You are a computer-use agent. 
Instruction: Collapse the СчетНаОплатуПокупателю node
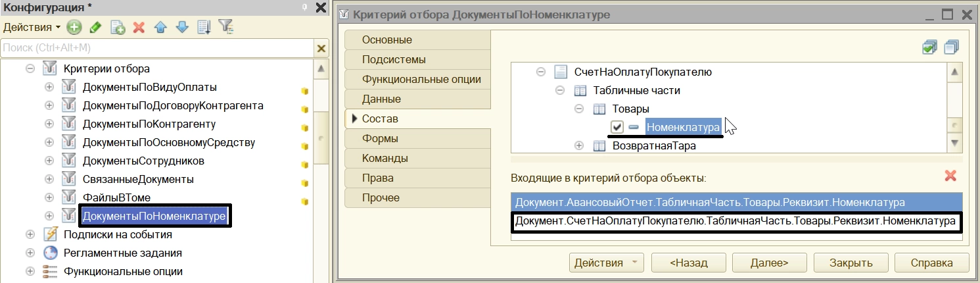tap(541, 72)
